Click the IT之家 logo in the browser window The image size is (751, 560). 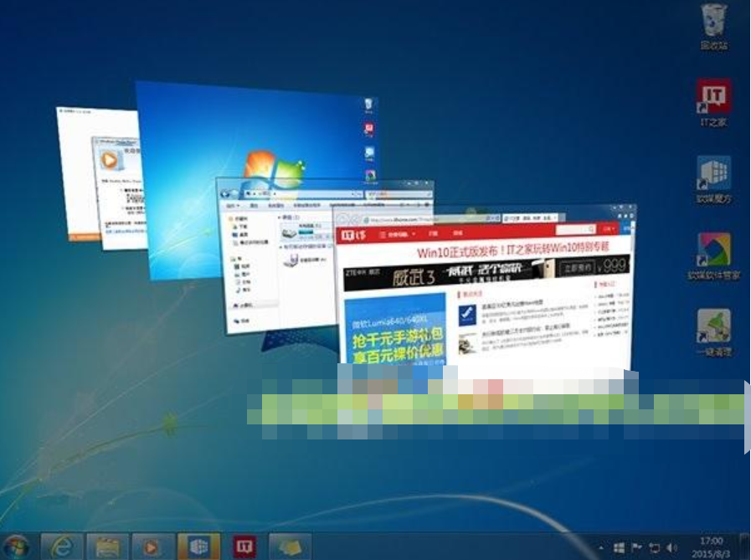tap(353, 235)
